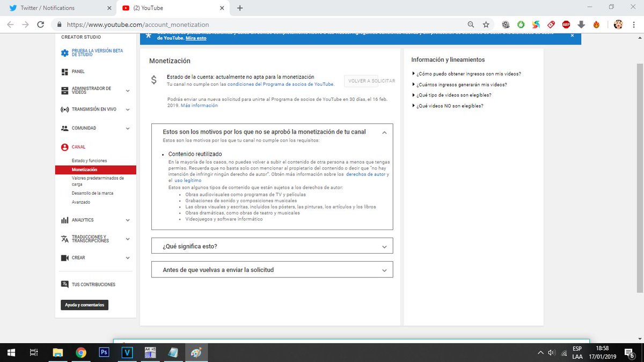
Task: Select Monetización in the sidebar
Action: (96, 169)
